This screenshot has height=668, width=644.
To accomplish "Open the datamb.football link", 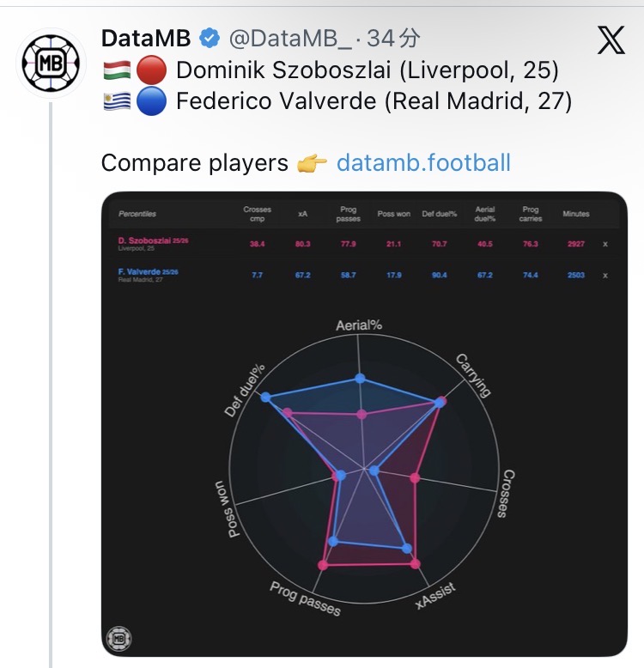I will click(423, 162).
